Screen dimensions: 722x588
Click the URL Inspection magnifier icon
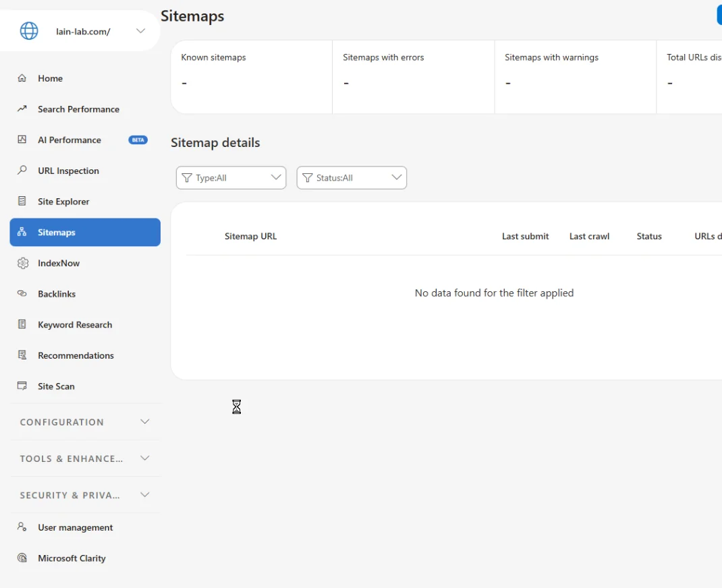coord(22,171)
